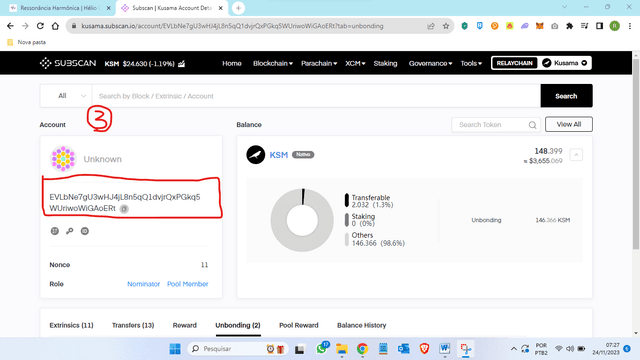Viewport: 640px width, 360px height.
Task: Expand the XCM menu
Action: (x=355, y=63)
